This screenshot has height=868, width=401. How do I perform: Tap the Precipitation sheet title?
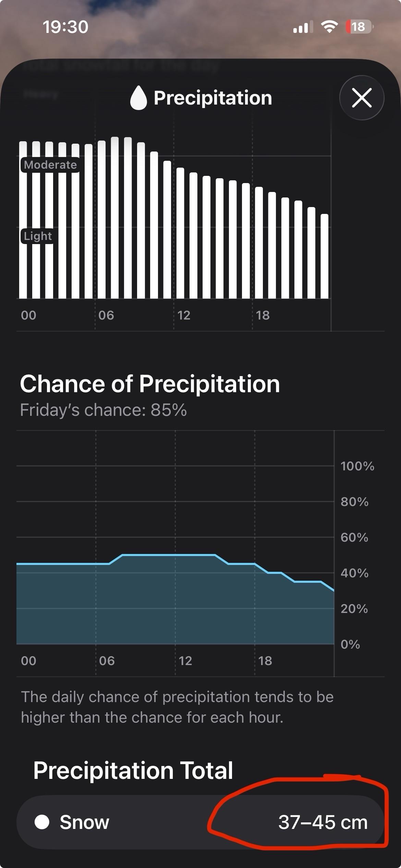click(x=212, y=98)
